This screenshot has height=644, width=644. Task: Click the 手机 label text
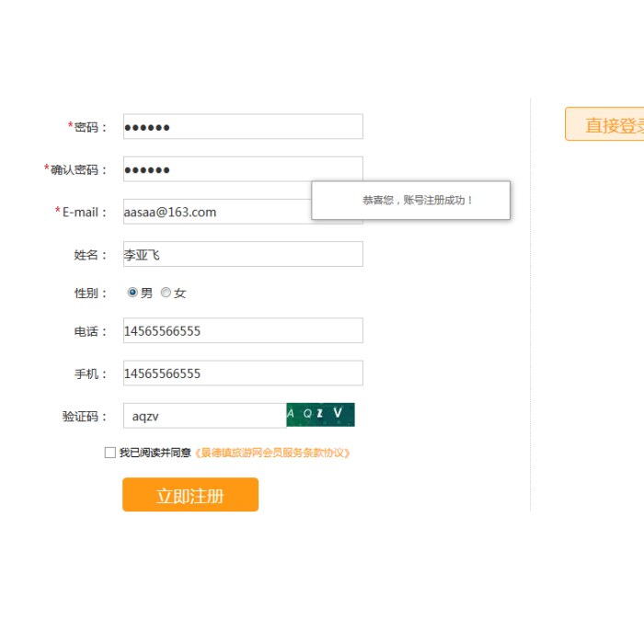(89, 374)
